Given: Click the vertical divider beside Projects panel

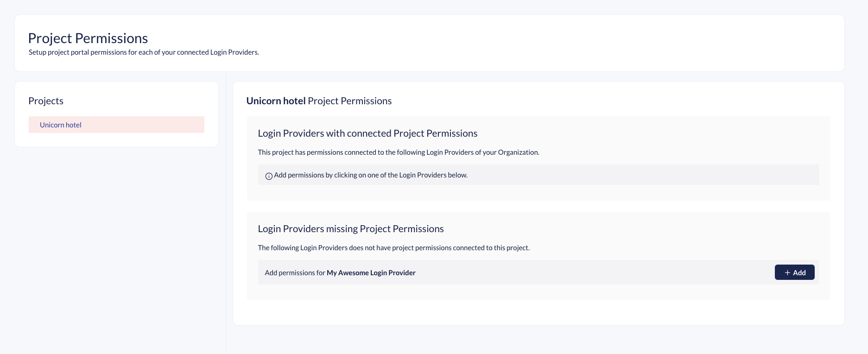Looking at the screenshot, I should tap(226, 232).
